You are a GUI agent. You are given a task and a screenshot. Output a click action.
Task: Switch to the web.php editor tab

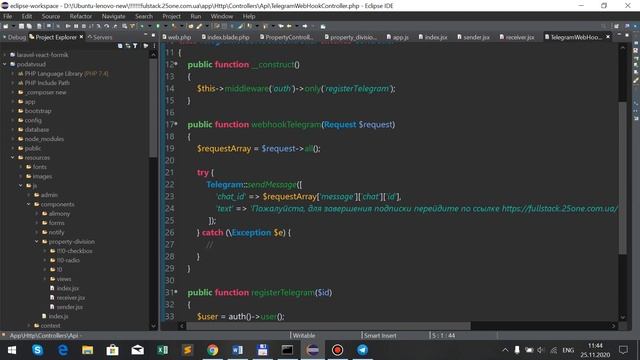(x=177, y=37)
